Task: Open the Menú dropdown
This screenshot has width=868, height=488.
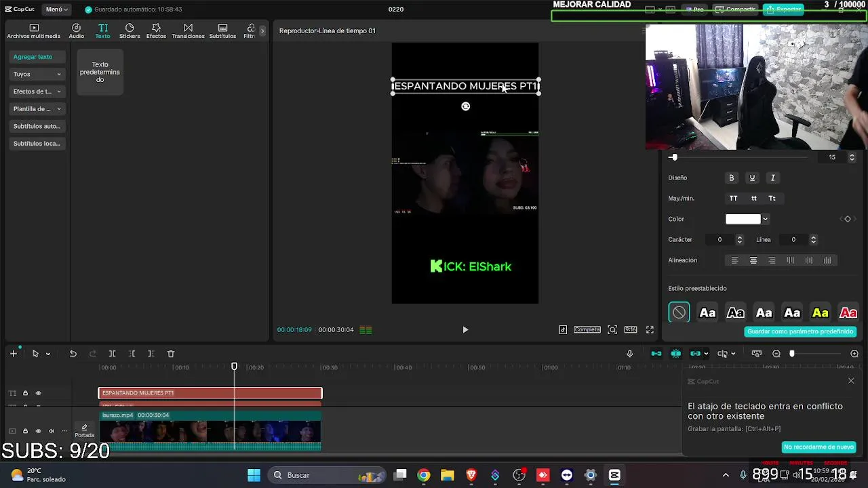Action: [x=56, y=9]
